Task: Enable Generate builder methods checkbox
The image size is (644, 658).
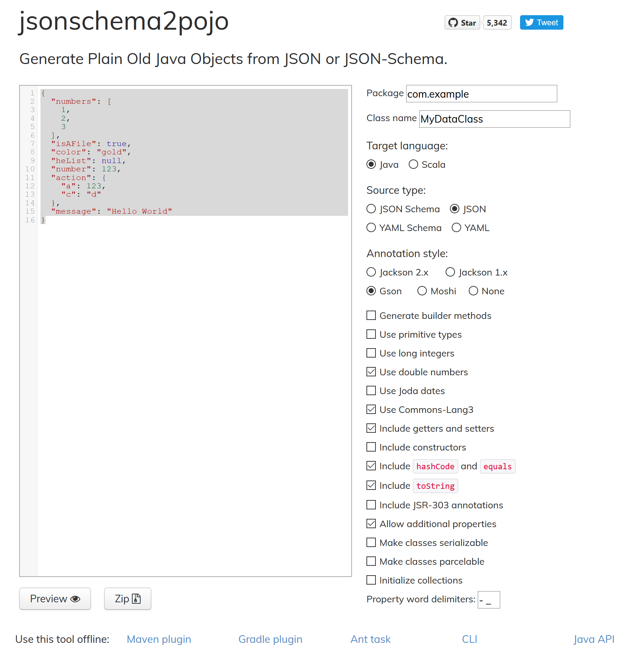Action: point(371,316)
